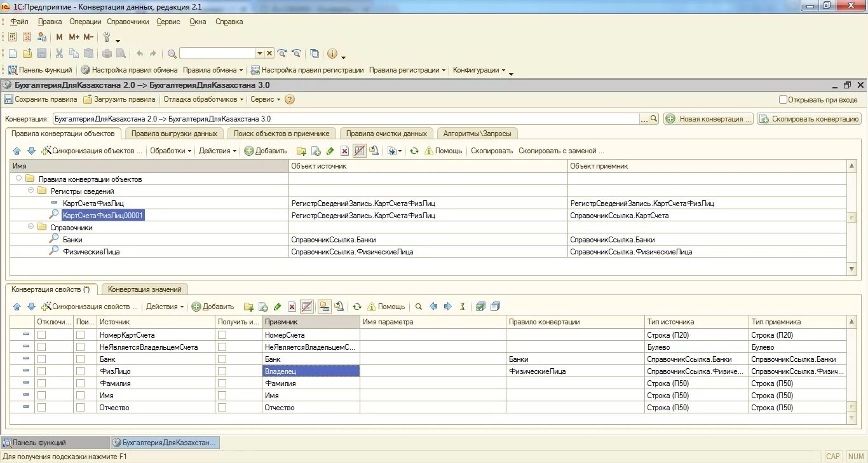Open search box history dropdown arrow
Viewport: 868px width, 463px height.
(x=259, y=53)
